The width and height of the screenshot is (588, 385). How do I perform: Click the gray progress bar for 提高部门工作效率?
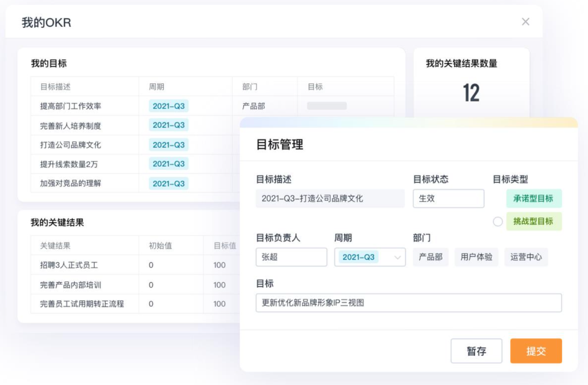pyautogui.click(x=327, y=106)
